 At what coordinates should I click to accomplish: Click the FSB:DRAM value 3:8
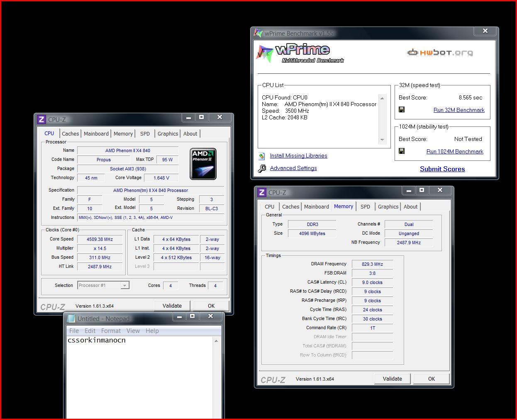(372, 273)
